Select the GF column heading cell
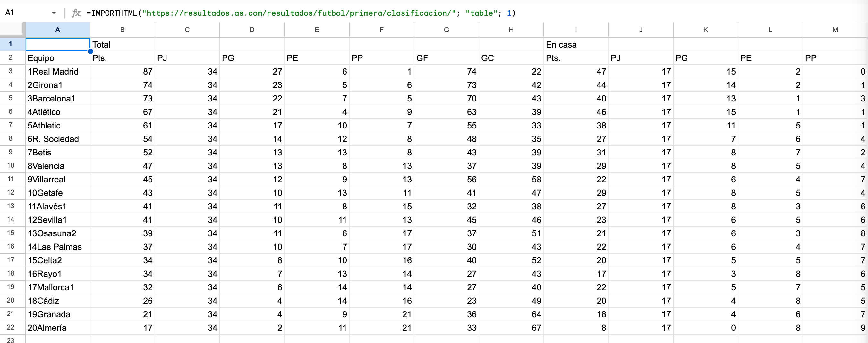Viewport: 868px width, 343px height. point(446,58)
